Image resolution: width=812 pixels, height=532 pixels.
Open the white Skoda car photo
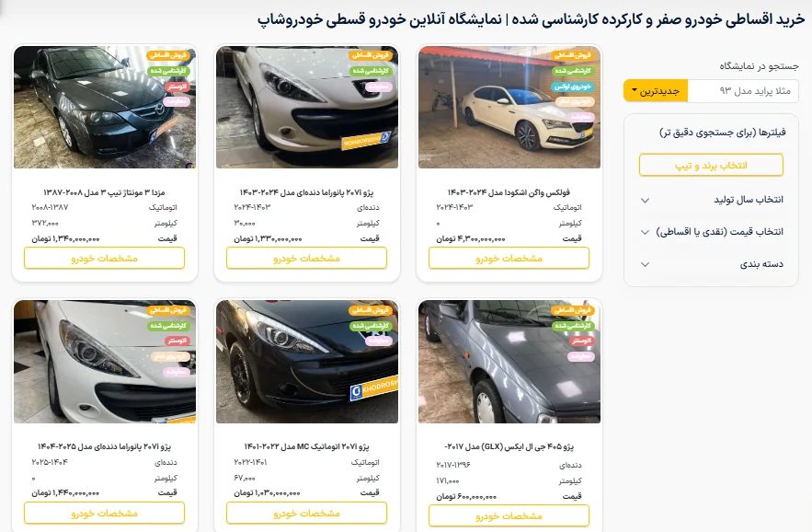coord(509,108)
